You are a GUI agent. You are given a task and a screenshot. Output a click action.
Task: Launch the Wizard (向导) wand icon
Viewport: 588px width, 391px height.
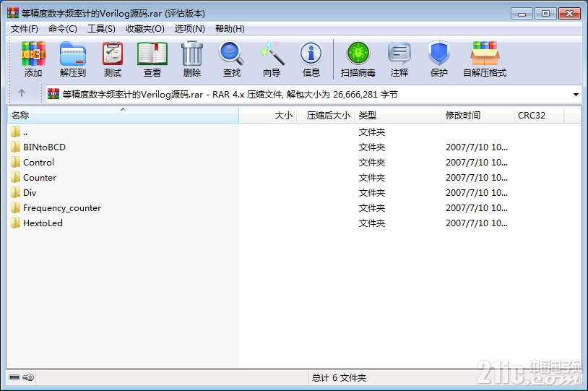272,54
